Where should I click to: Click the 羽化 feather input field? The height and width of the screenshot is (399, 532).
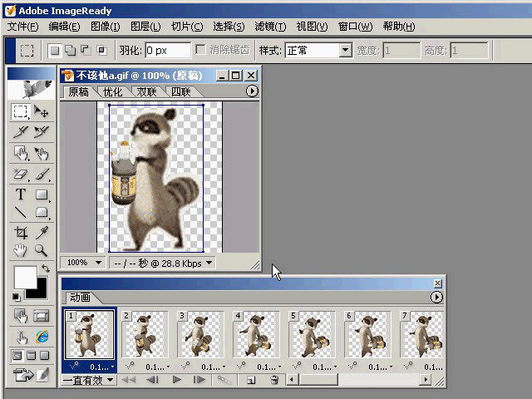point(168,51)
